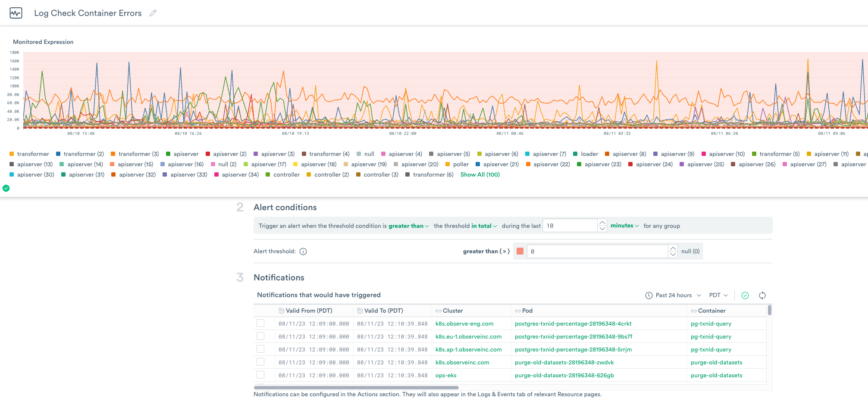The height and width of the screenshot is (401, 868).
Task: Open PDT timezone dropdown
Action: [x=718, y=295]
